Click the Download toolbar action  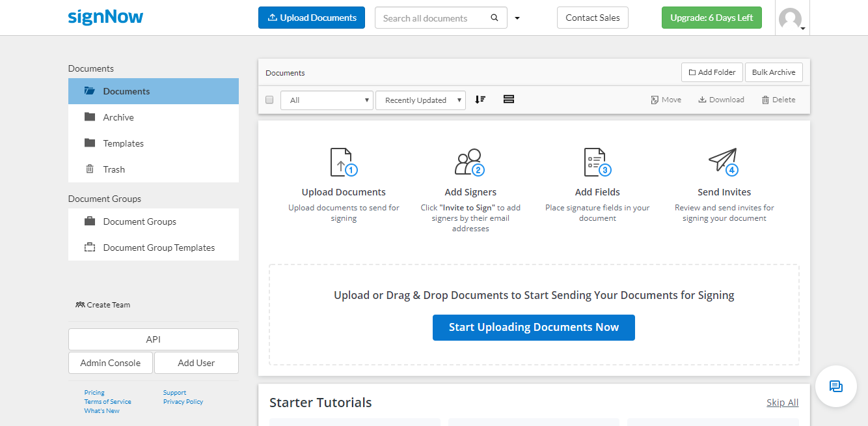[x=721, y=100]
